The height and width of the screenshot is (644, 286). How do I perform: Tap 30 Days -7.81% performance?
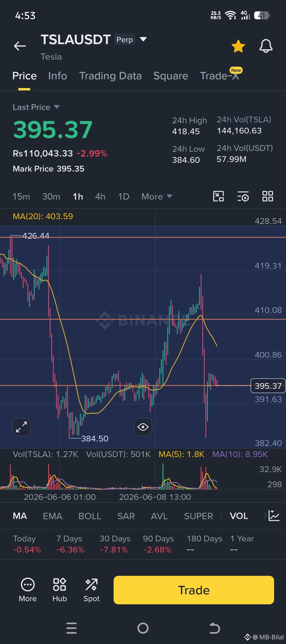(115, 544)
